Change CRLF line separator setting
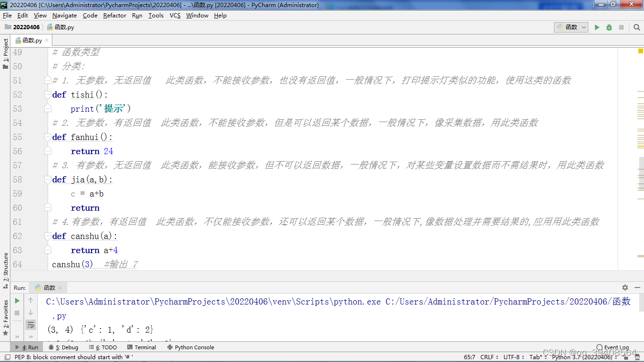Screen dimensions: 644x362 tap(490, 357)
